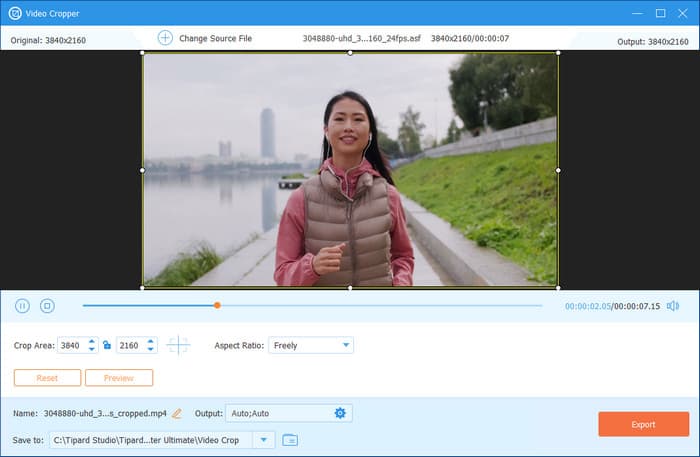Viewport: 700px width, 457px height.
Task: Toggle the aspect ratio lock icon
Action: point(107,345)
